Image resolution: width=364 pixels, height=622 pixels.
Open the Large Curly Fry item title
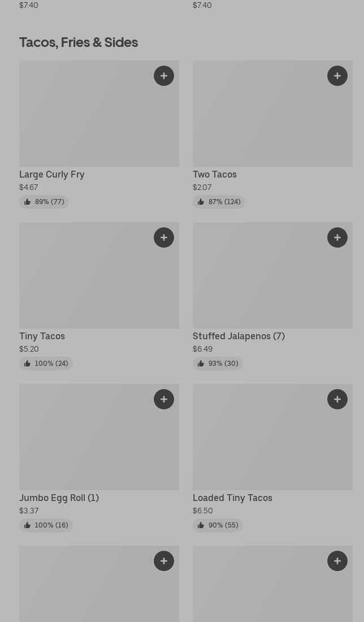click(52, 174)
